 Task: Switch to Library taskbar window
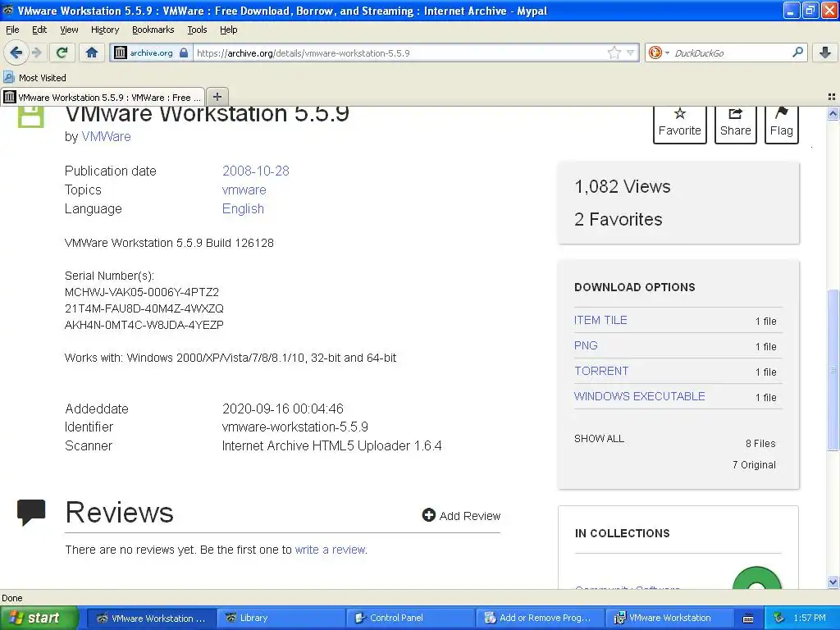[281, 618]
